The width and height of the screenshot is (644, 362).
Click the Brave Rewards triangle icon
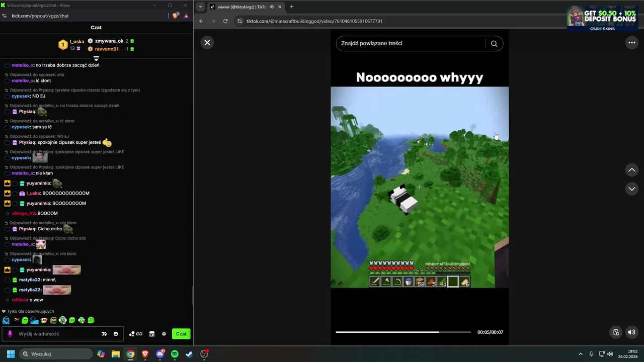pos(186,16)
